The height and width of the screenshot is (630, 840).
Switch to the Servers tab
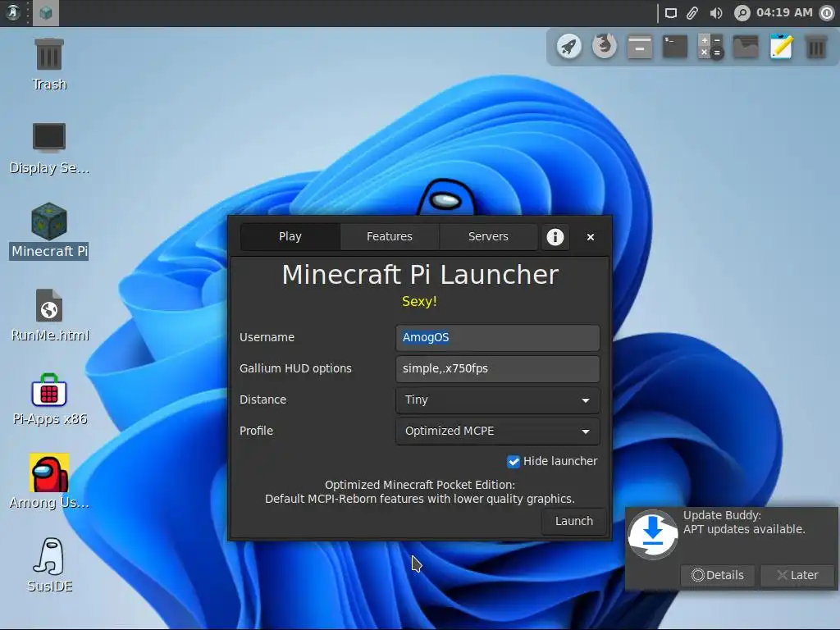tap(488, 236)
